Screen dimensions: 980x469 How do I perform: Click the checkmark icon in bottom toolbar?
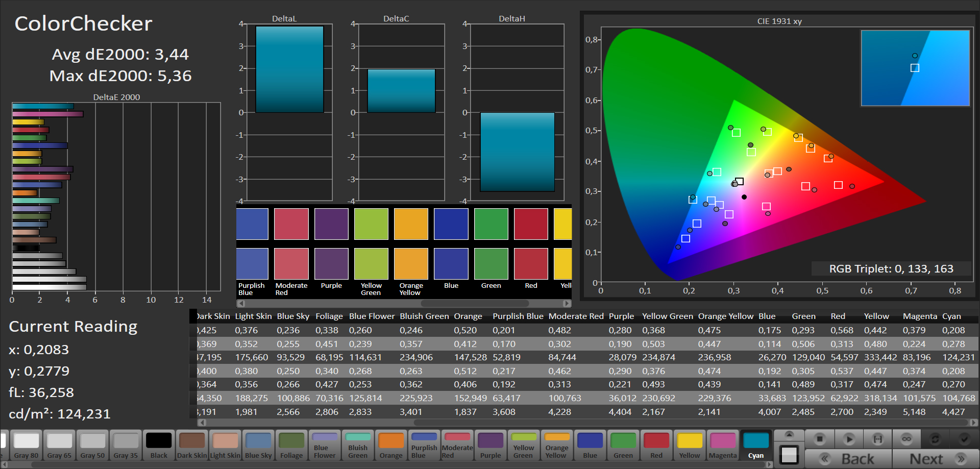(x=964, y=439)
